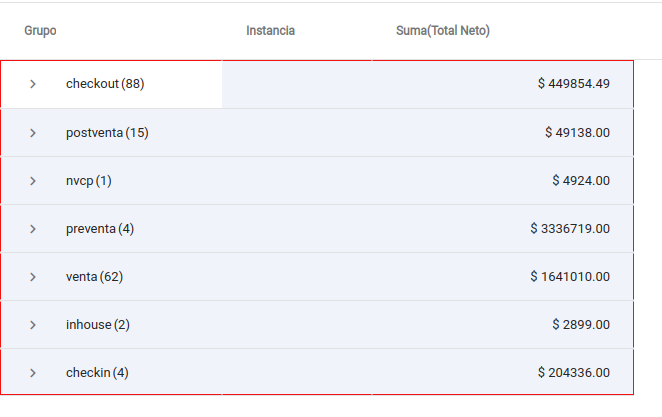This screenshot has width=662, height=417.
Task: Select the venta (62) group label
Action: coord(94,276)
